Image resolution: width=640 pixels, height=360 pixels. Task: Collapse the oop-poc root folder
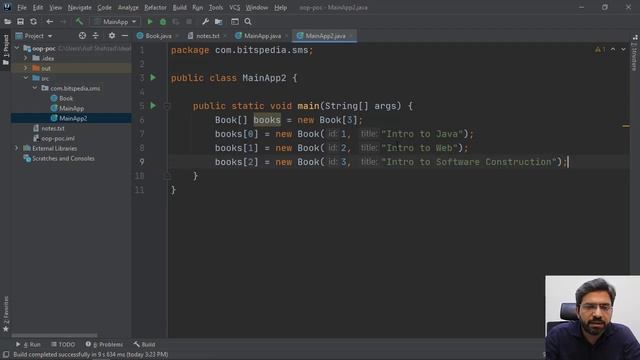(x=17, y=48)
